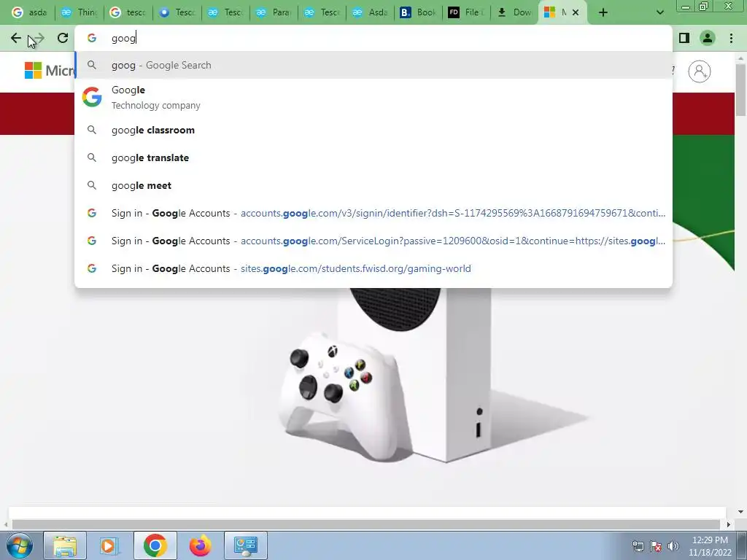This screenshot has width=747, height=560.
Task: Open the side panel icon in toolbar
Action: point(684,38)
